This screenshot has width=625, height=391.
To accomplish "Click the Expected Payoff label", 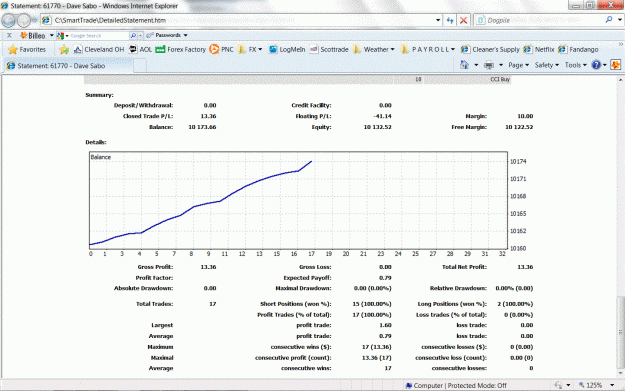I will point(307,278).
